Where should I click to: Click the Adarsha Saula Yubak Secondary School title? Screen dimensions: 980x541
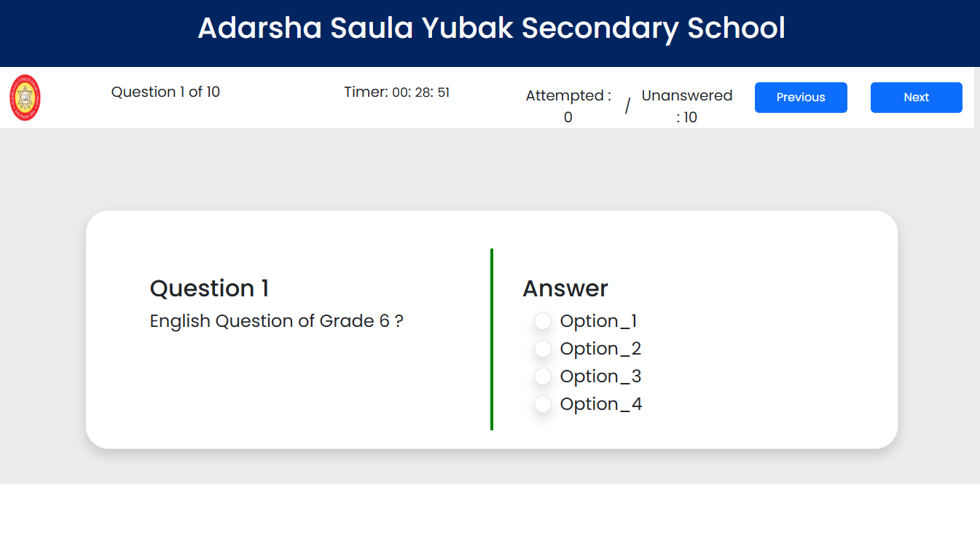[x=491, y=28]
